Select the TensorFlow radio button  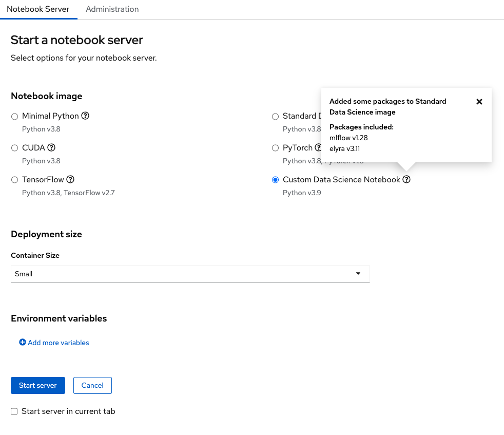(14, 180)
